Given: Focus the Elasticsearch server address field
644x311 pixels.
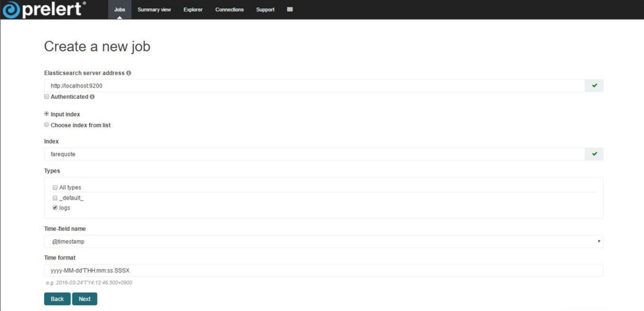Looking at the screenshot, I should (x=314, y=86).
